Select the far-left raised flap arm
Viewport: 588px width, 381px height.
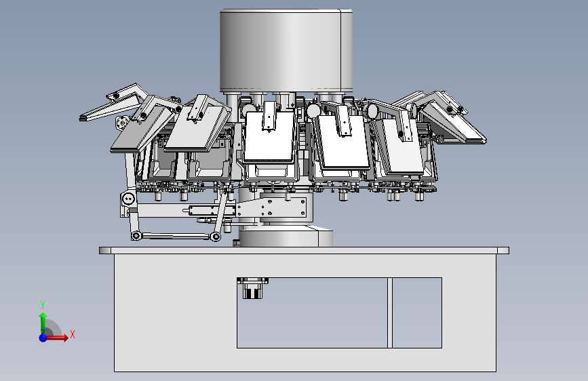[113, 102]
